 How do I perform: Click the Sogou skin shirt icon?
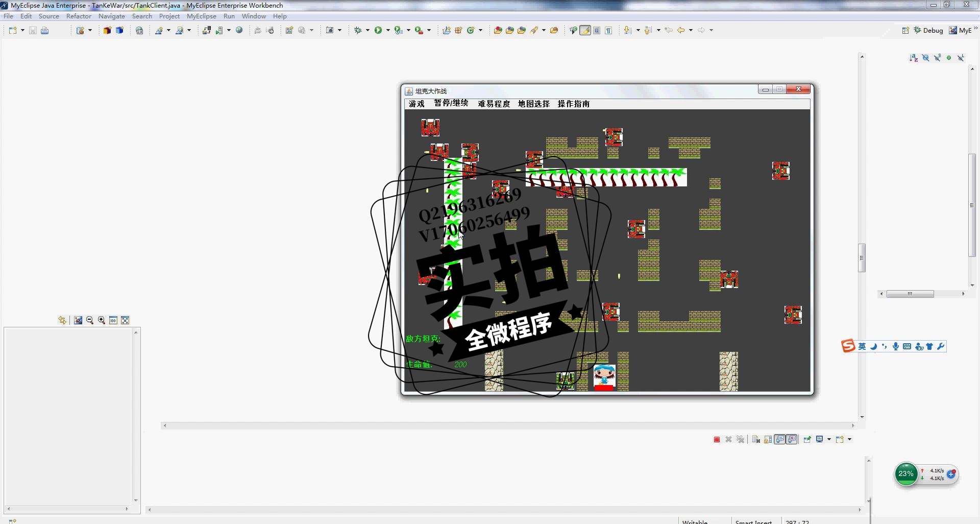(x=929, y=346)
